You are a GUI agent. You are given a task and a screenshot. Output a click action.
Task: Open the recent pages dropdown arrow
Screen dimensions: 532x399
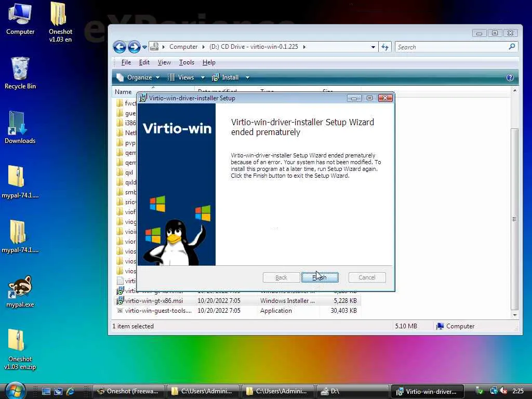[144, 47]
